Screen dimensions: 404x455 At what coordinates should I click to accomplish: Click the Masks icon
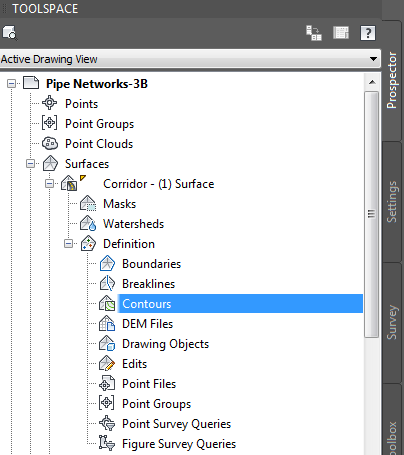(88, 203)
